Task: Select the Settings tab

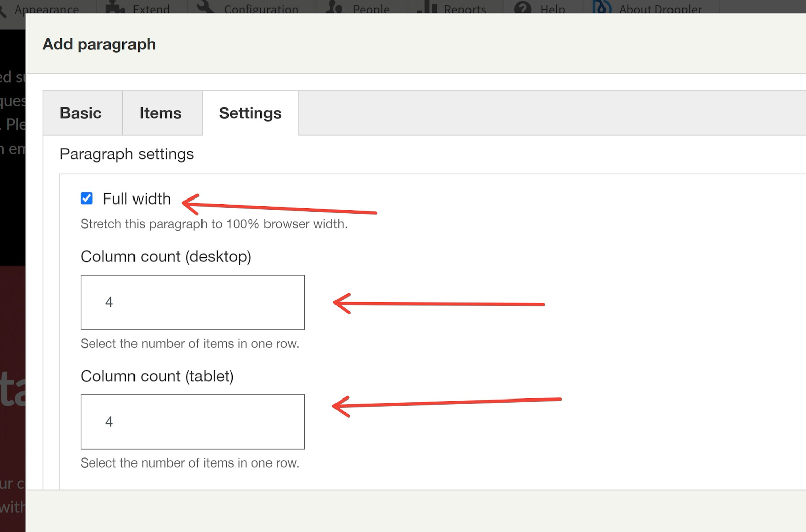Action: click(250, 113)
